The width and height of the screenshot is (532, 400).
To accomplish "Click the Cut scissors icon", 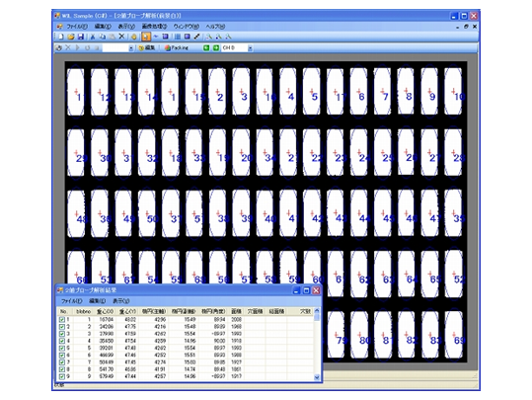I will 93,37.
